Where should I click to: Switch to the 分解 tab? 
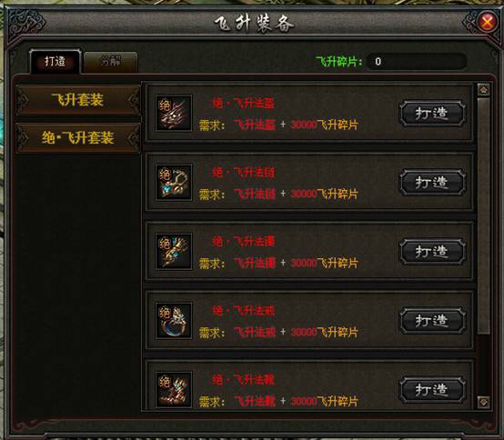(110, 62)
